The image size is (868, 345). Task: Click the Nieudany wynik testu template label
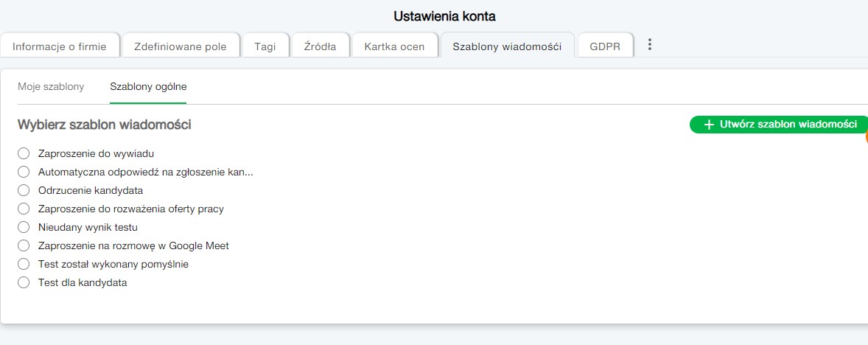click(x=88, y=227)
